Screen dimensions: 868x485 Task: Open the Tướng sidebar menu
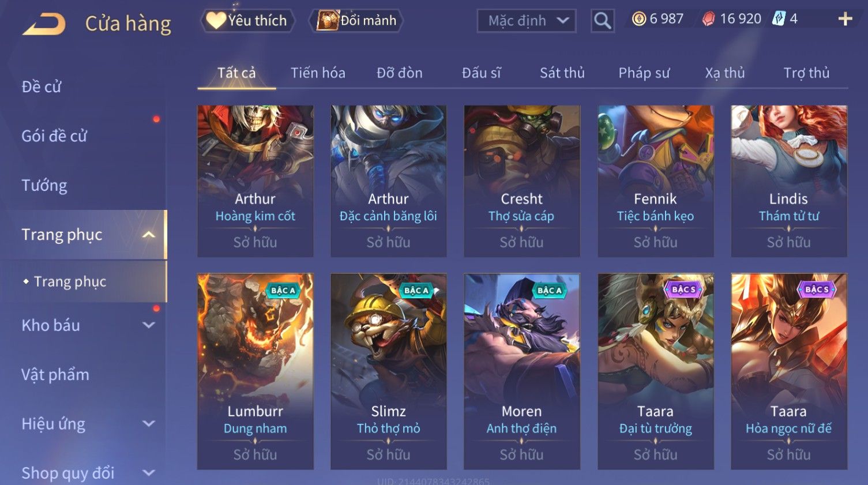(x=44, y=186)
